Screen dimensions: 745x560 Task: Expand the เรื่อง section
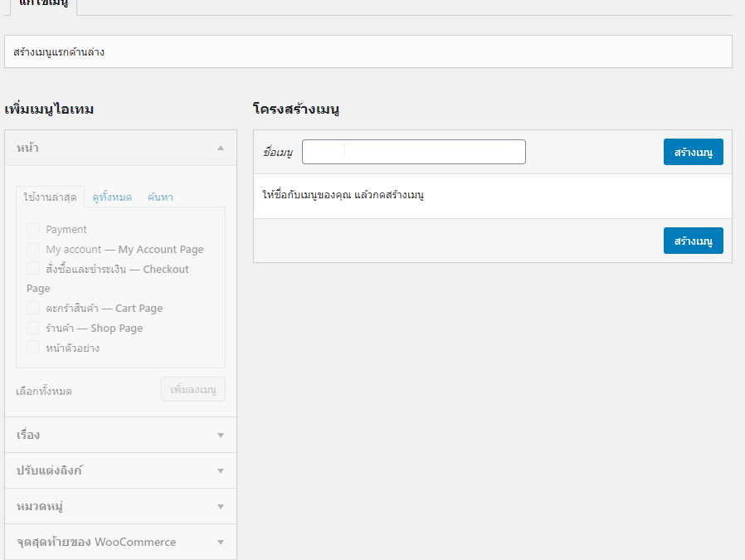(x=120, y=435)
